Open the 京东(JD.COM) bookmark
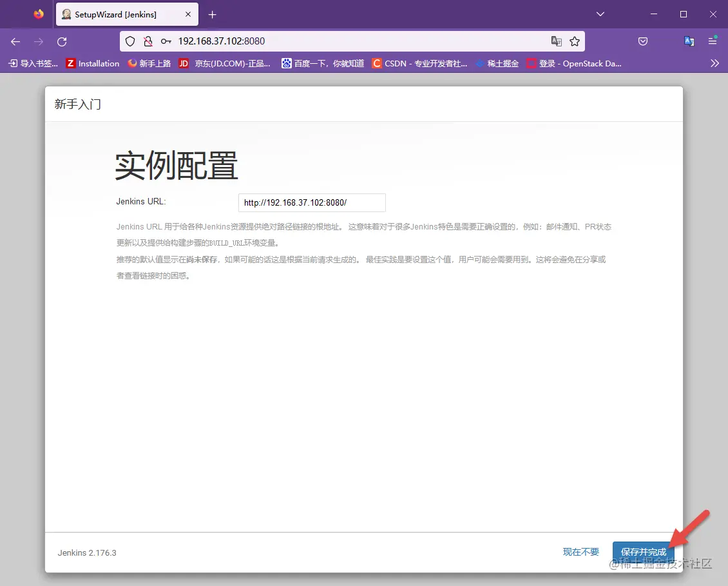The width and height of the screenshot is (728, 586). tap(225, 64)
